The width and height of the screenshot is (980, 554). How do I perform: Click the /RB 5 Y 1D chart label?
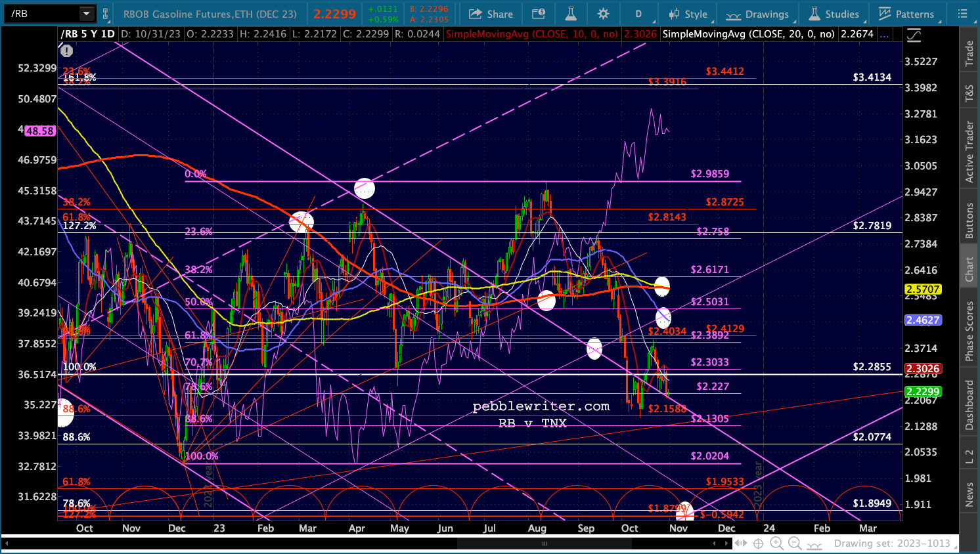[88, 34]
